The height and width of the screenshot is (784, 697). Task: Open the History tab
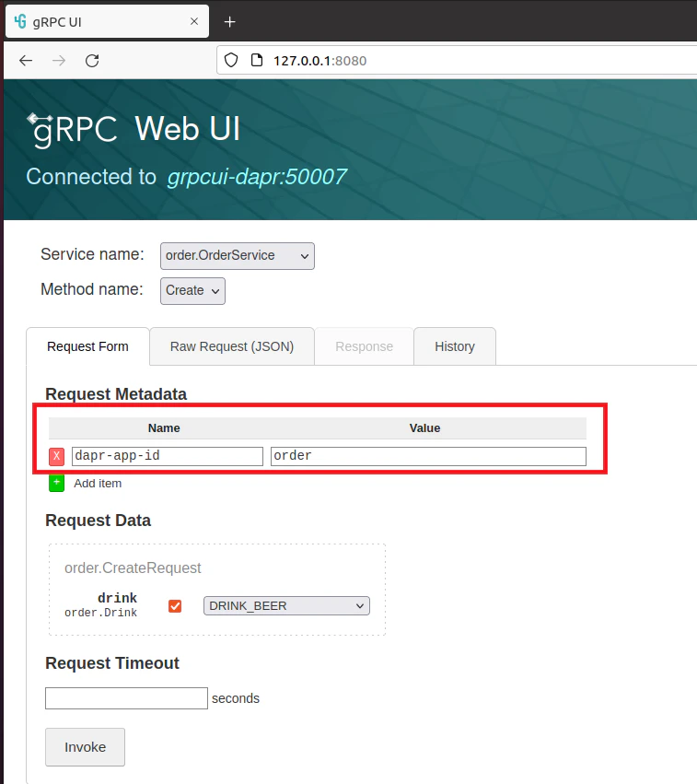click(x=455, y=346)
